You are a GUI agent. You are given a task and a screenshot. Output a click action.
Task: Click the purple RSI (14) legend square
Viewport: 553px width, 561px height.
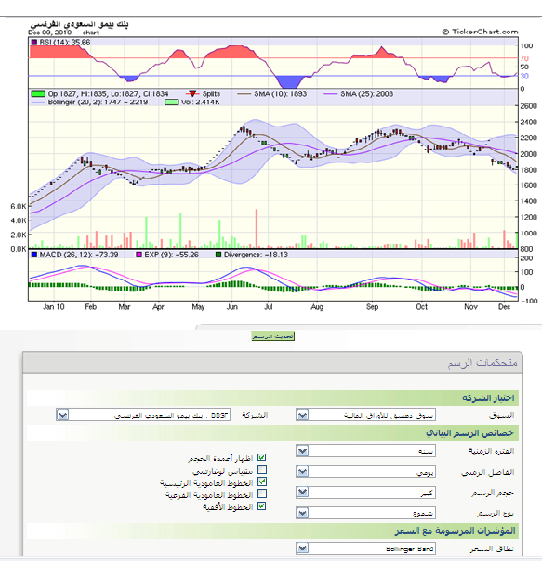coord(34,42)
